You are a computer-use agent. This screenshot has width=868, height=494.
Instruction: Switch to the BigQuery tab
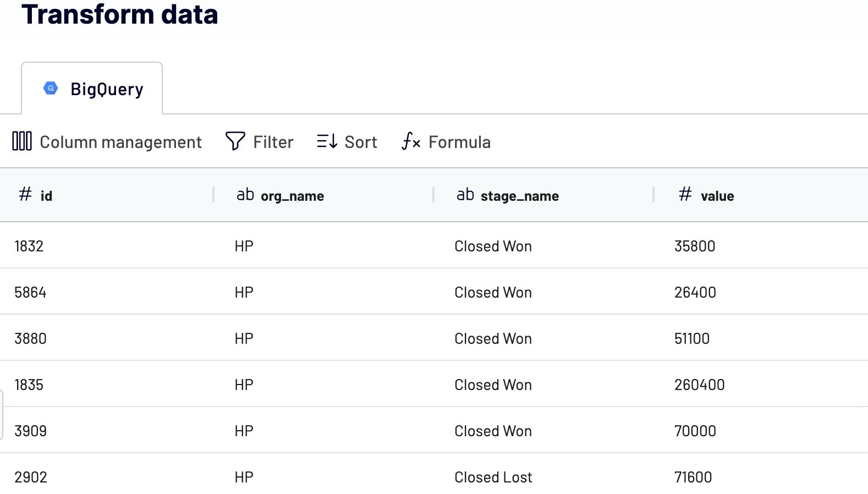click(x=91, y=88)
